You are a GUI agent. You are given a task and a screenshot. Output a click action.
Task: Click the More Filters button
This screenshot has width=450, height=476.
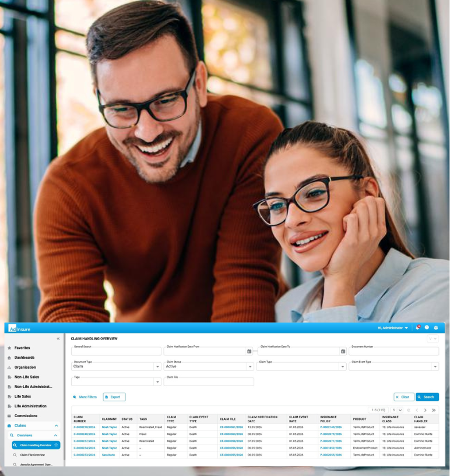[x=85, y=397]
